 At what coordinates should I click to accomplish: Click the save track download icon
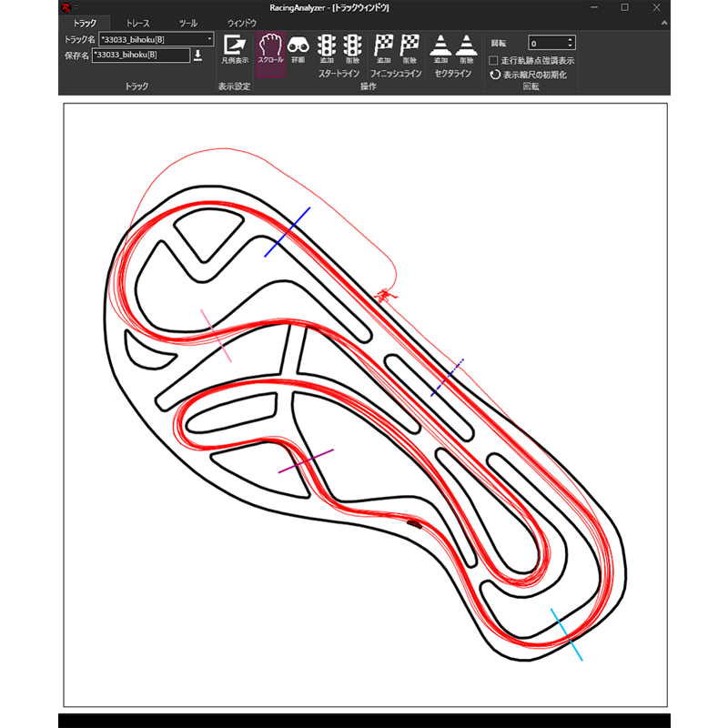pos(197,56)
